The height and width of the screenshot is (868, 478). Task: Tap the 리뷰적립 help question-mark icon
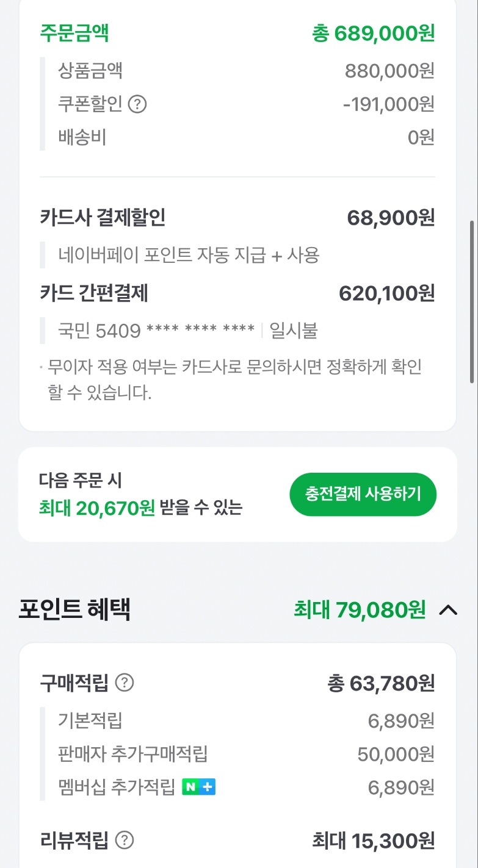[x=125, y=841]
